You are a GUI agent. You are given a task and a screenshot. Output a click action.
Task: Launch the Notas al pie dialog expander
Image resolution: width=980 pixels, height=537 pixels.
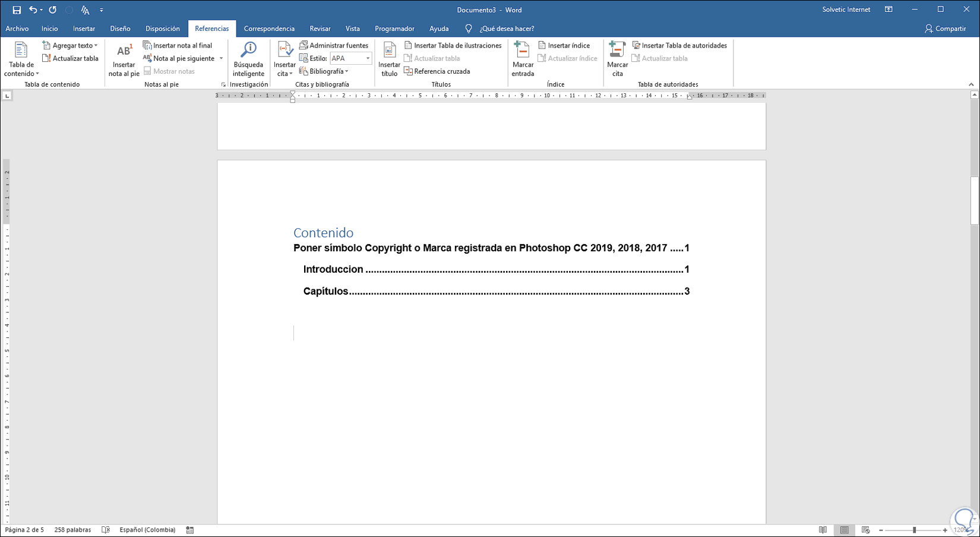point(223,85)
